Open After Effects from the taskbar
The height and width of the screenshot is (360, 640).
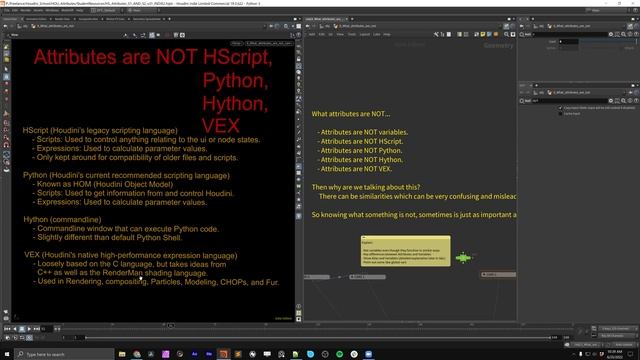tap(194, 354)
